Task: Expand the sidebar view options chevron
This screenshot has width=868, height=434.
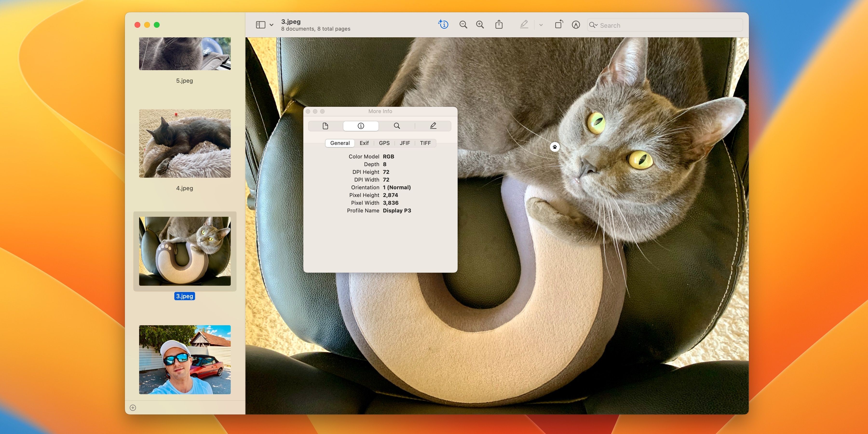Action: 271,25
